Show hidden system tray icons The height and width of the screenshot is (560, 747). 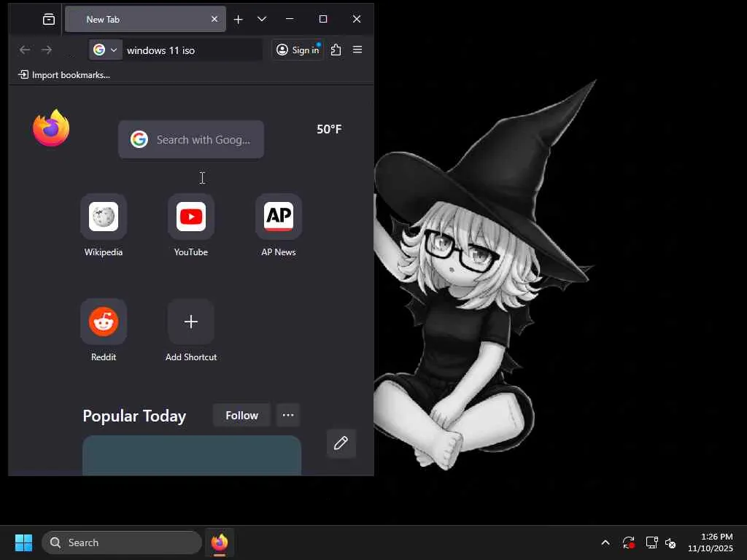605,542
